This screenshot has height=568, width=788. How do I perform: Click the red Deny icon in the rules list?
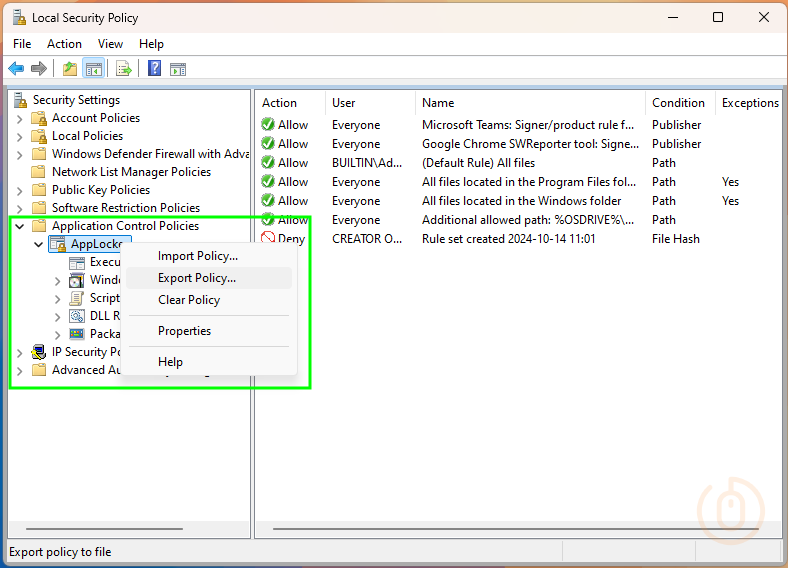(x=268, y=239)
